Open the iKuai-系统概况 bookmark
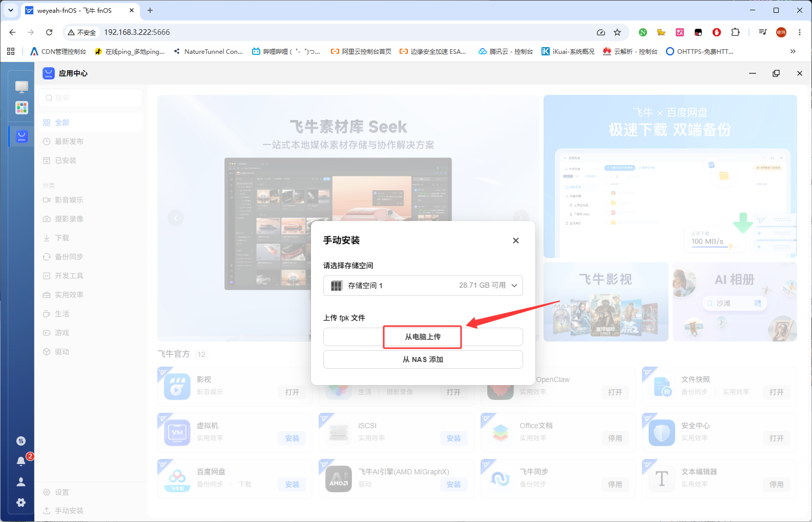812x522 pixels. point(568,51)
